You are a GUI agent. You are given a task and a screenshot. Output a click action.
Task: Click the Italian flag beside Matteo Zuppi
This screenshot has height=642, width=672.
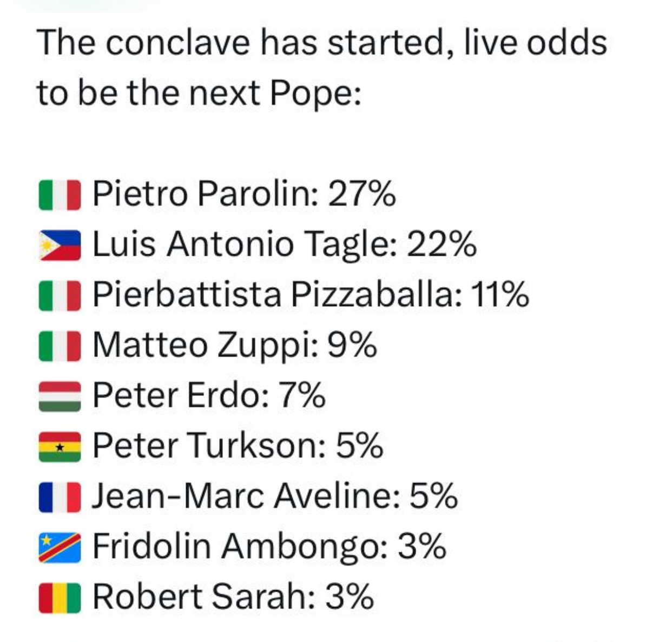click(60, 347)
